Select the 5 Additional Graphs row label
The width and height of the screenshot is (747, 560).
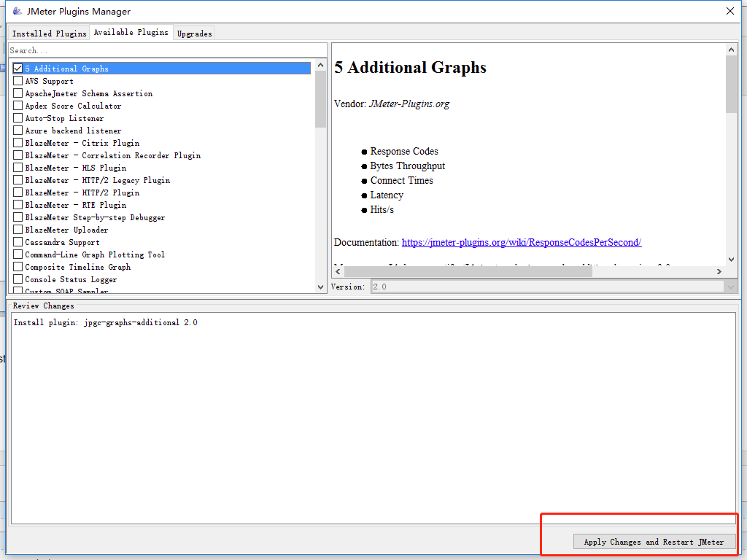pyautogui.click(x=66, y=69)
